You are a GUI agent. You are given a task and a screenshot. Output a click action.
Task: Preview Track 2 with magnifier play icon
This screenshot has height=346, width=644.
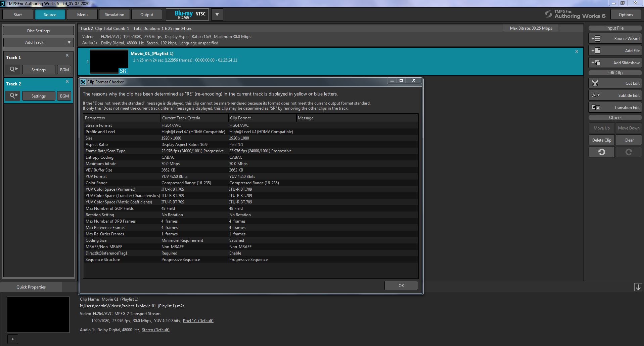coord(13,96)
